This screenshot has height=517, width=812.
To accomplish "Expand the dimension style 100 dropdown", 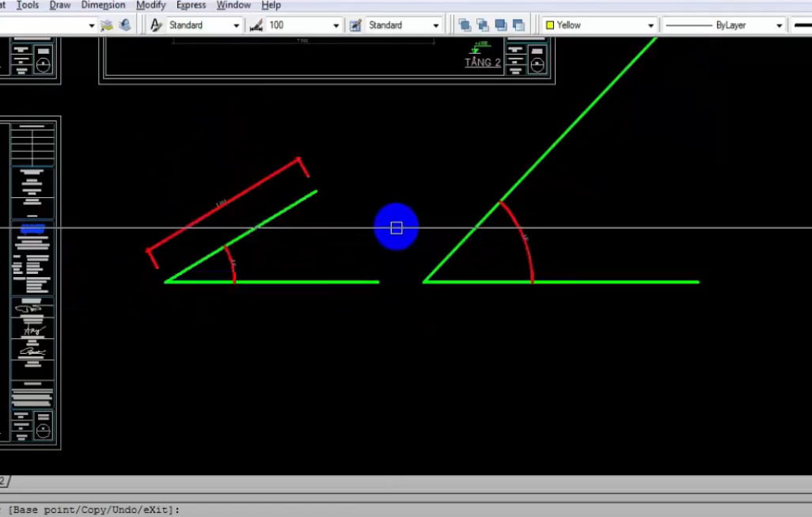I will pyautogui.click(x=336, y=25).
